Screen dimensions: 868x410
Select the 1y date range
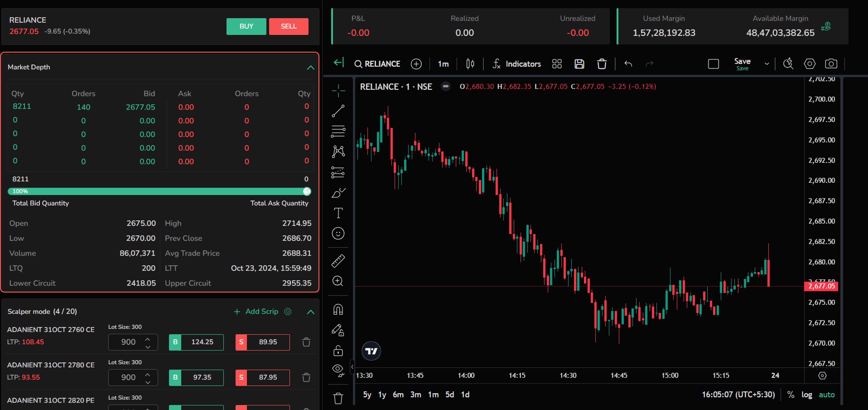coord(382,395)
